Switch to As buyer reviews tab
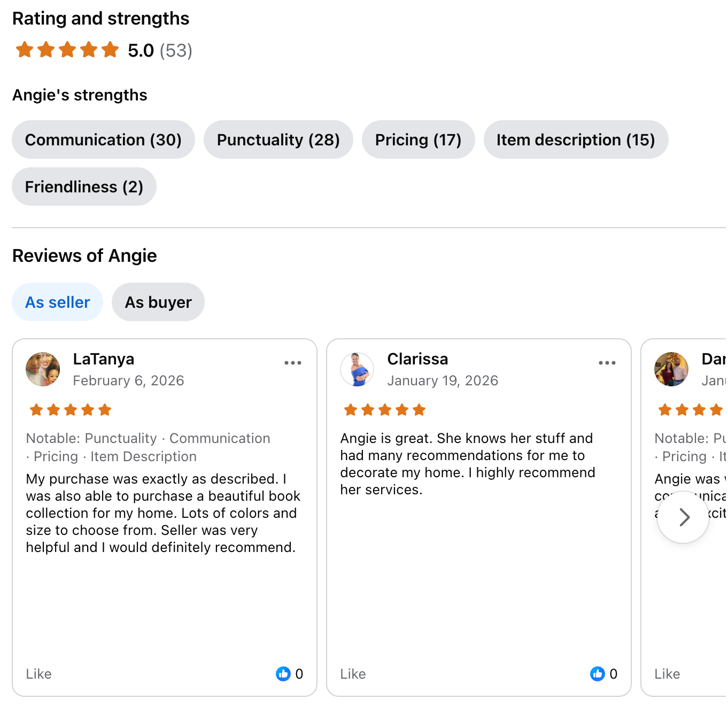 pos(158,302)
